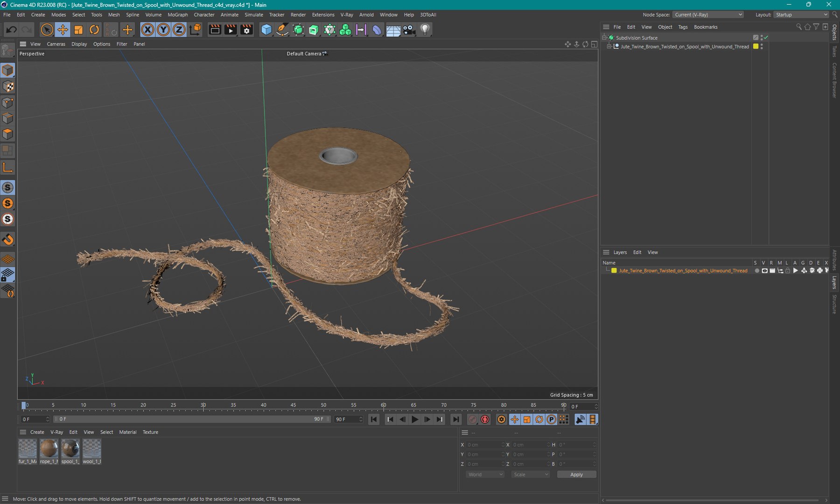This screenshot has width=840, height=504.
Task: Add a Camera object
Action: 409,30
